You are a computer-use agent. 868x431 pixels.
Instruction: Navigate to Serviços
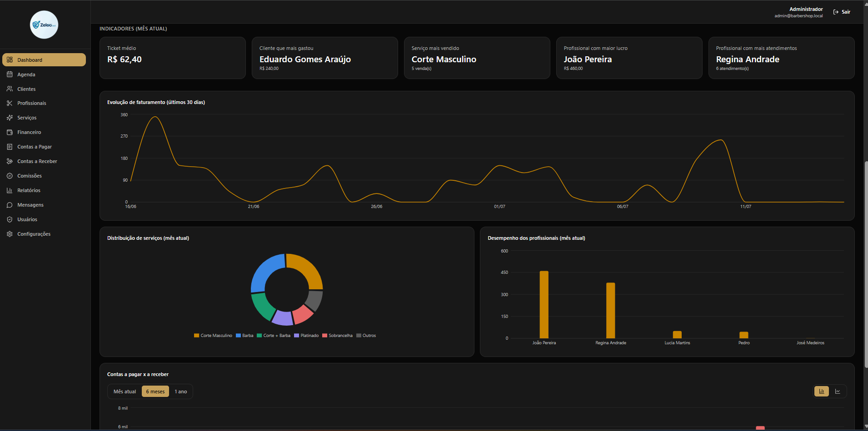click(x=44, y=118)
